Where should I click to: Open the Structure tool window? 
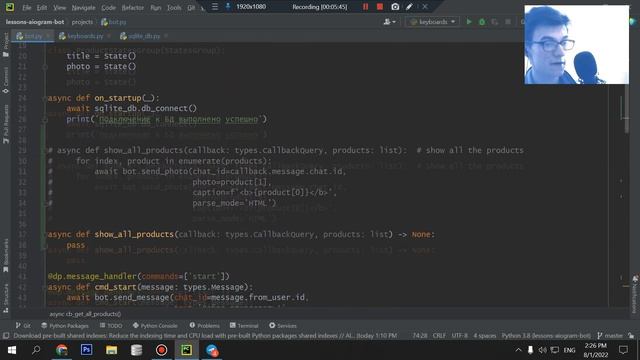pos(6,298)
